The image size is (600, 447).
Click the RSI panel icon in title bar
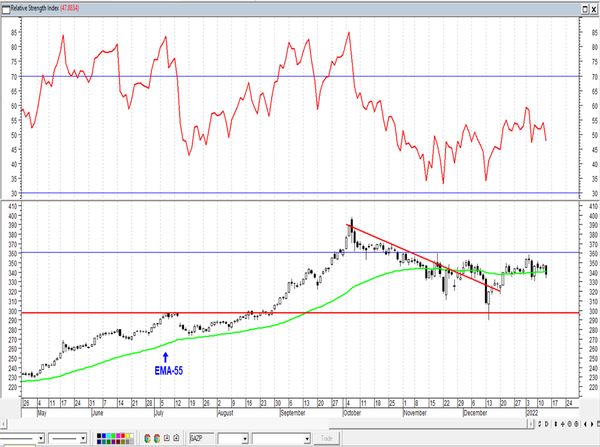(x=5, y=5)
